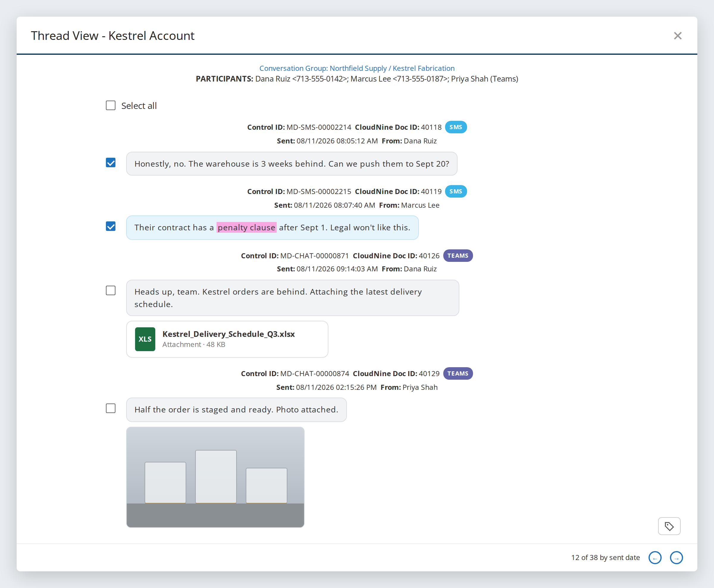714x588 pixels.
Task: Click the SMS badge for Doc ID 40119
Action: point(456,191)
